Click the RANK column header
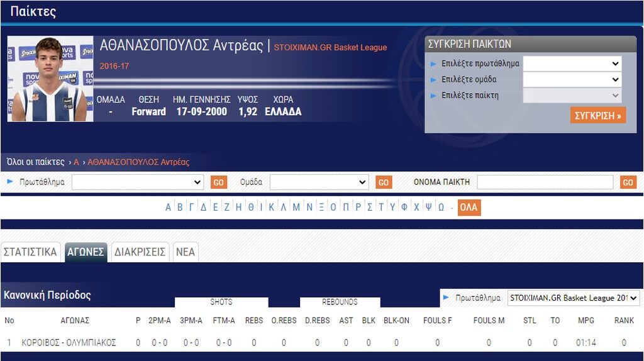 click(624, 320)
